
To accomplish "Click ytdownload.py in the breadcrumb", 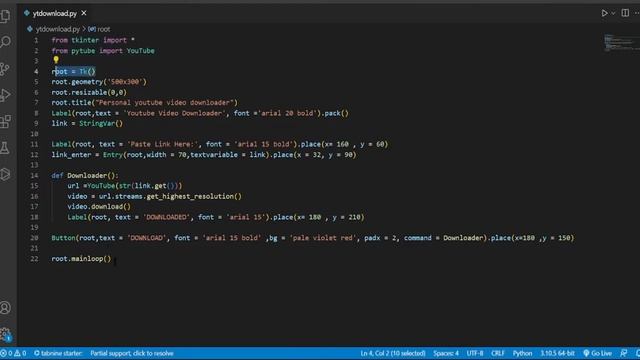I will coord(58,29).
